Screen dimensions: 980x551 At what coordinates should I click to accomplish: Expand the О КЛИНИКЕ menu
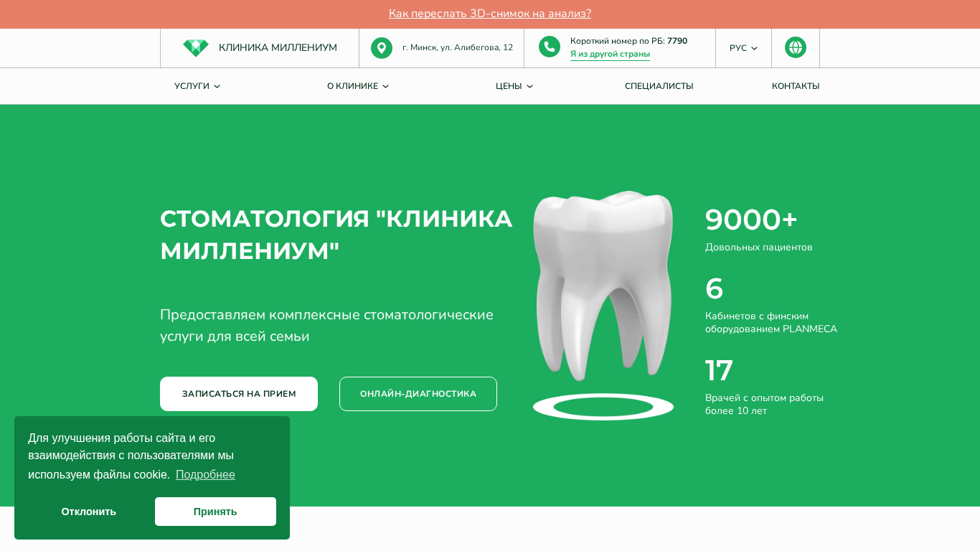pyautogui.click(x=358, y=86)
